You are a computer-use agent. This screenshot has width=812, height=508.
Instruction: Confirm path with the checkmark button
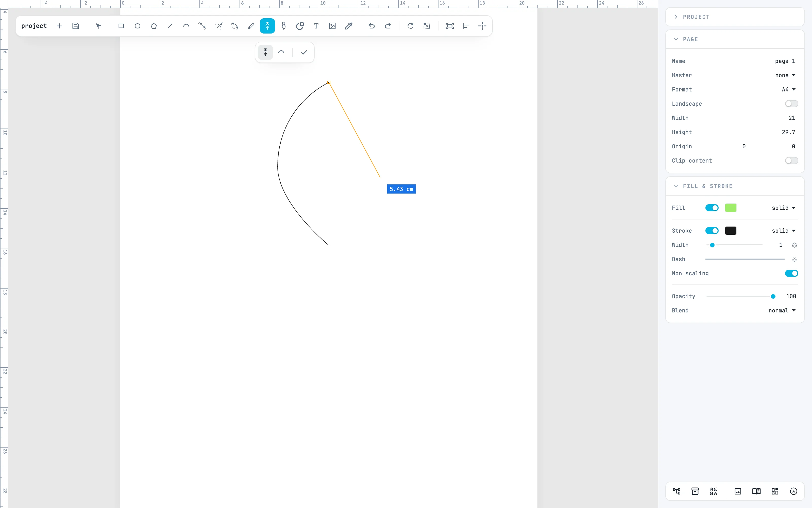pyautogui.click(x=304, y=52)
